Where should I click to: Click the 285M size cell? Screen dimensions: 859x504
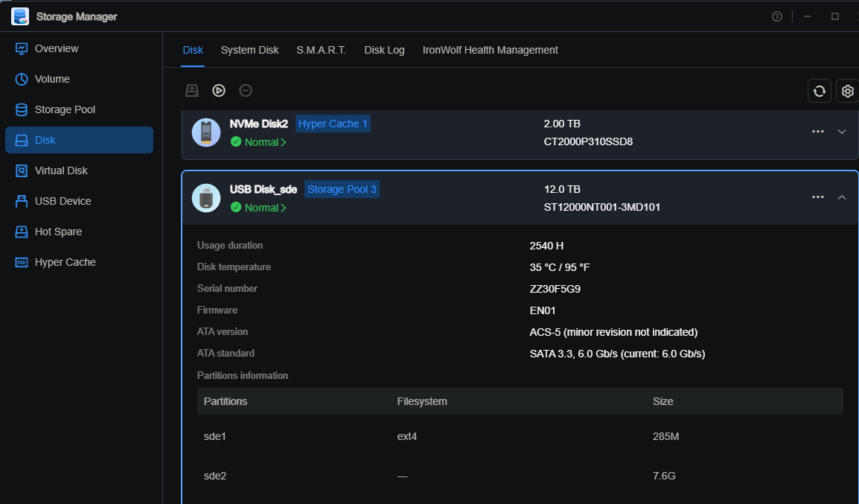click(x=665, y=436)
